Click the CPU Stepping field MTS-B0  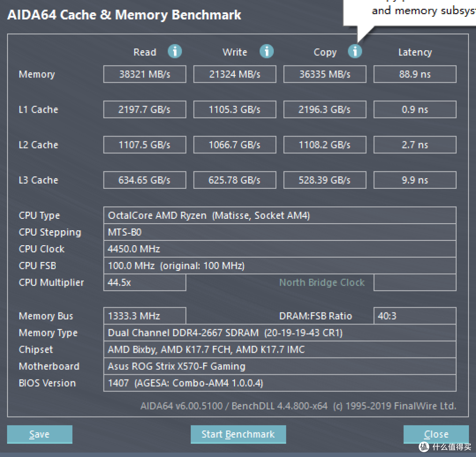tap(280, 232)
